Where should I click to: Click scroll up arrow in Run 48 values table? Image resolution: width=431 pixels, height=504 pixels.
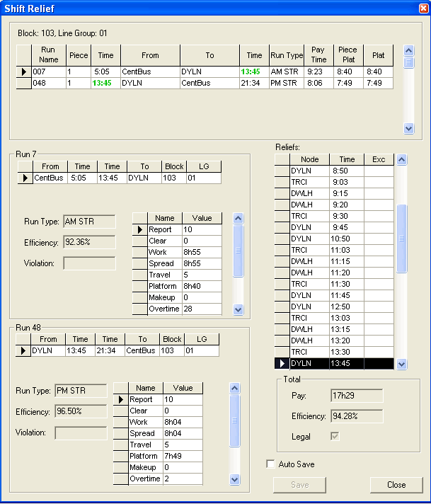(235, 389)
